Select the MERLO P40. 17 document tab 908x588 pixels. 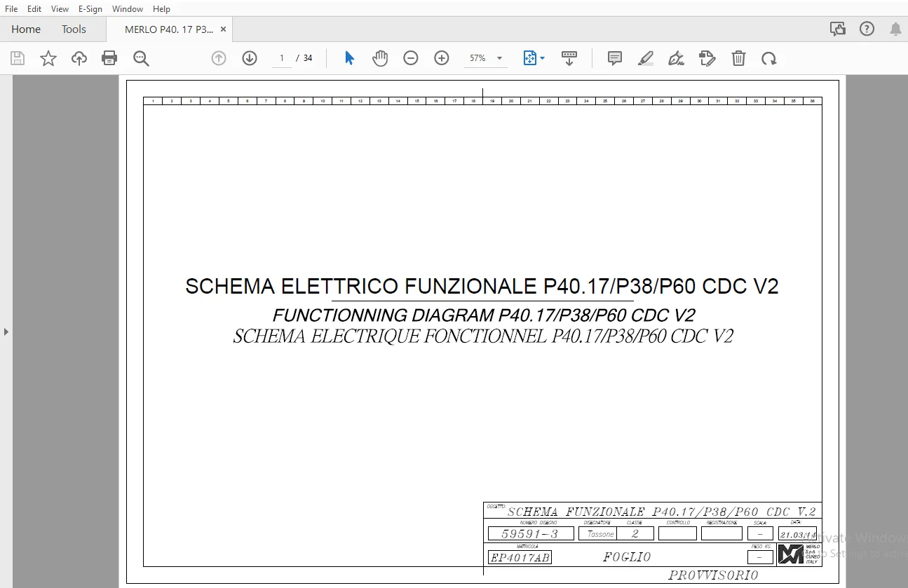click(169, 29)
